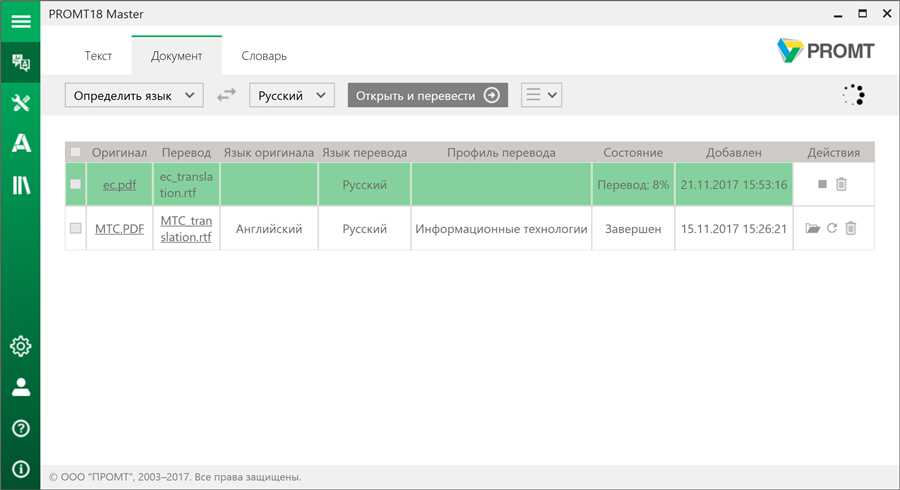Switch to the Документ tab

(177, 56)
